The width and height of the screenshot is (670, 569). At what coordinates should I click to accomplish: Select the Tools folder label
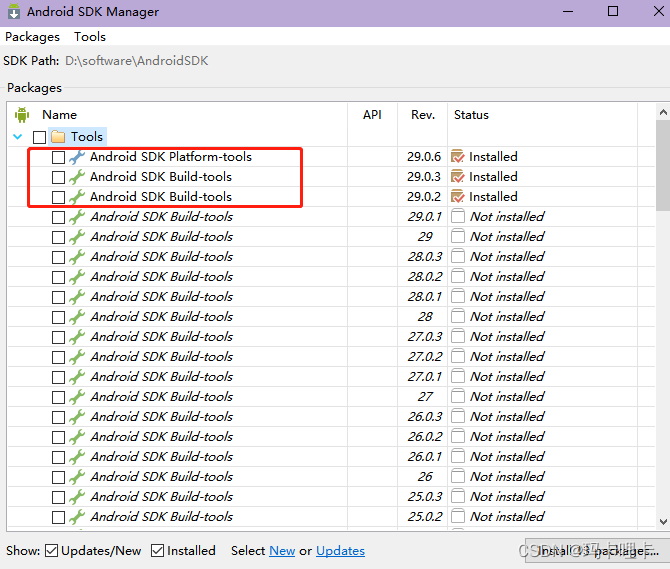[87, 137]
